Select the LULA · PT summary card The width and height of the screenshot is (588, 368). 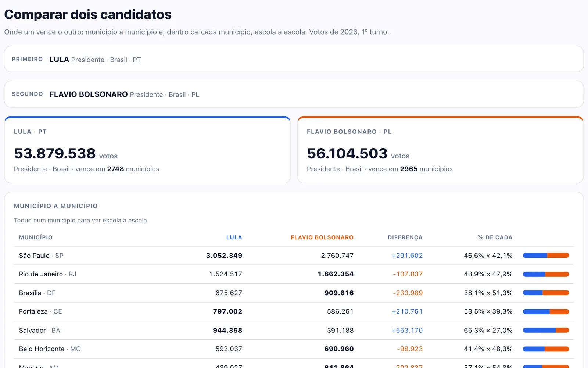coord(147,150)
